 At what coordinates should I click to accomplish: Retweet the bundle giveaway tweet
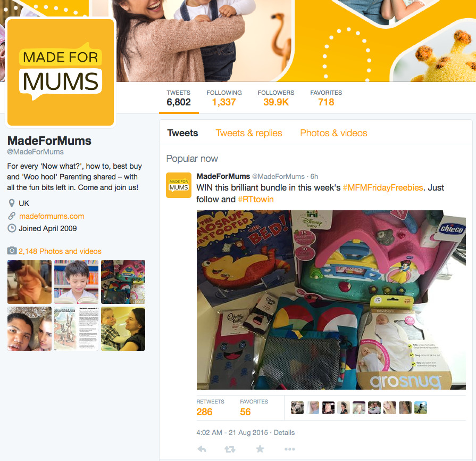(230, 449)
